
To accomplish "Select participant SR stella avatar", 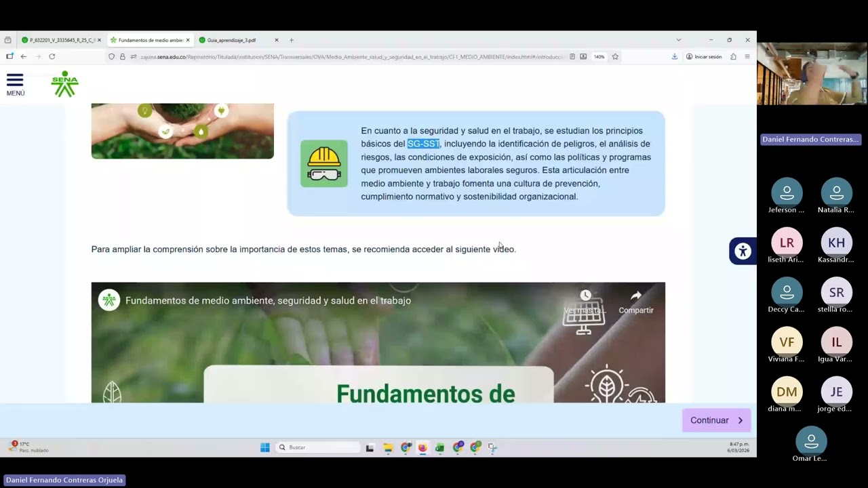I will click(x=837, y=292).
